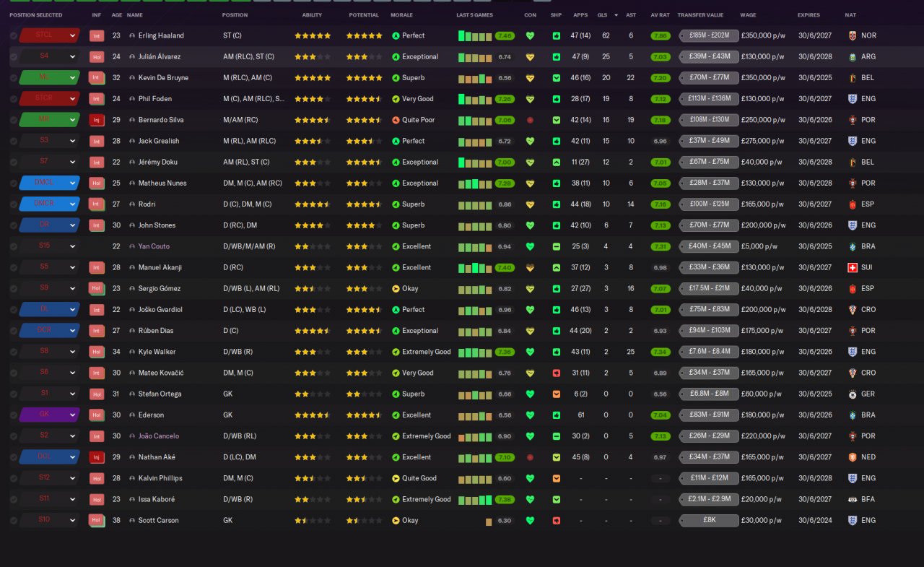Sort players by the ABILITY column header
This screenshot has width=924, height=567.
click(x=313, y=15)
